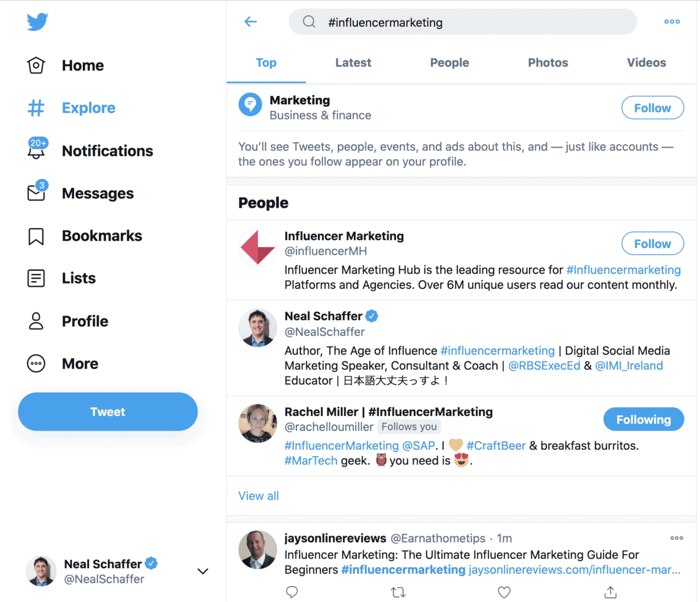Go back using the arrow button

pos(250,22)
